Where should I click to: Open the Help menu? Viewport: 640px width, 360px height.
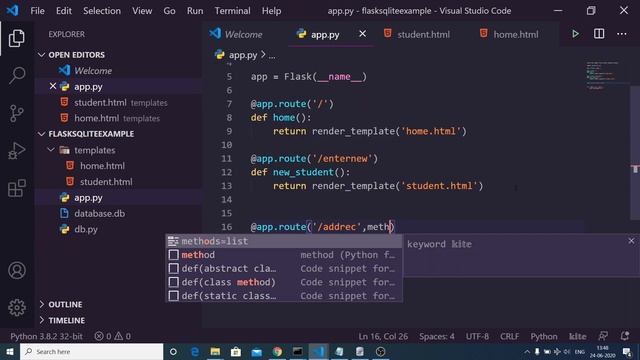point(271,11)
